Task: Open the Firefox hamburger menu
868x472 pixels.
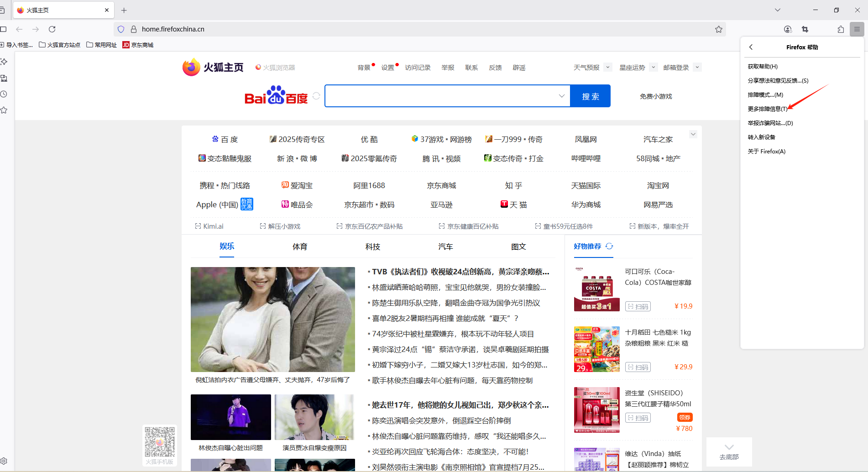Action: 857,29
